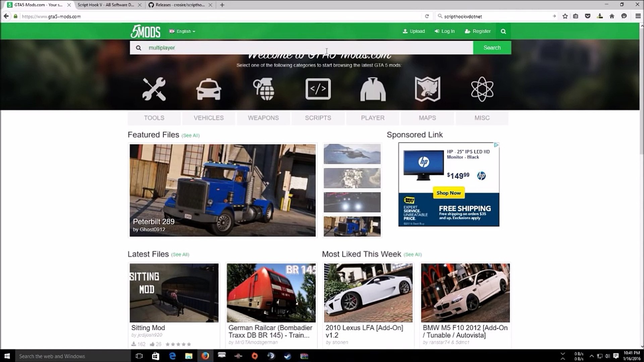Open Firefox hamburger menu

(638, 16)
